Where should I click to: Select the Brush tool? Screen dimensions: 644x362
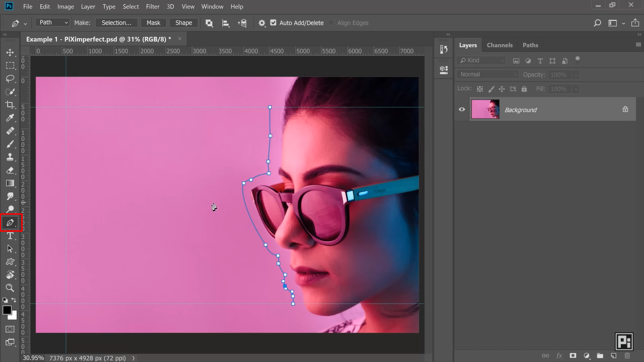pos(10,144)
